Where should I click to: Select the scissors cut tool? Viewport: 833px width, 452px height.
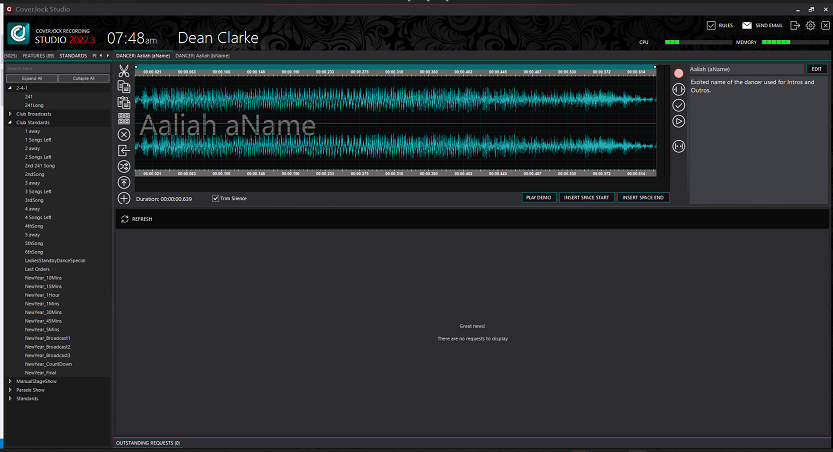pos(124,71)
